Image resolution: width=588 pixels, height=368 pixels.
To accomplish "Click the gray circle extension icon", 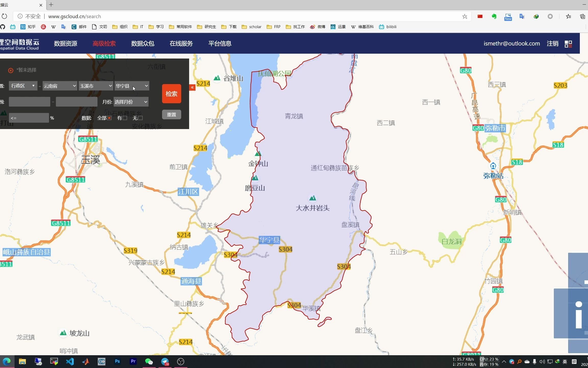I will [550, 17].
